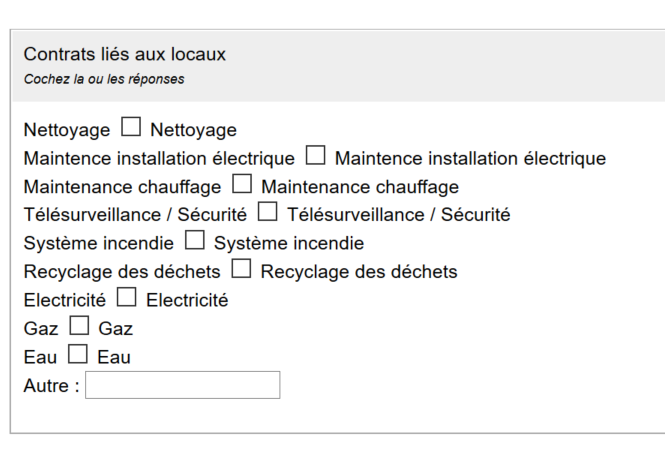This screenshot has width=665, height=450.
Task: Check the Eau checkbox
Action: [x=78, y=354]
